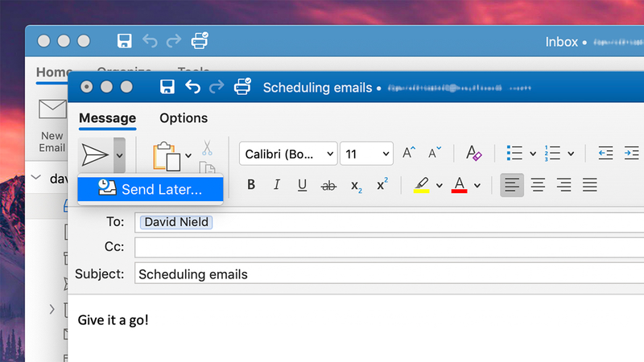Open the Calibri font name dropdown
This screenshot has height=362, width=644.
pos(288,154)
